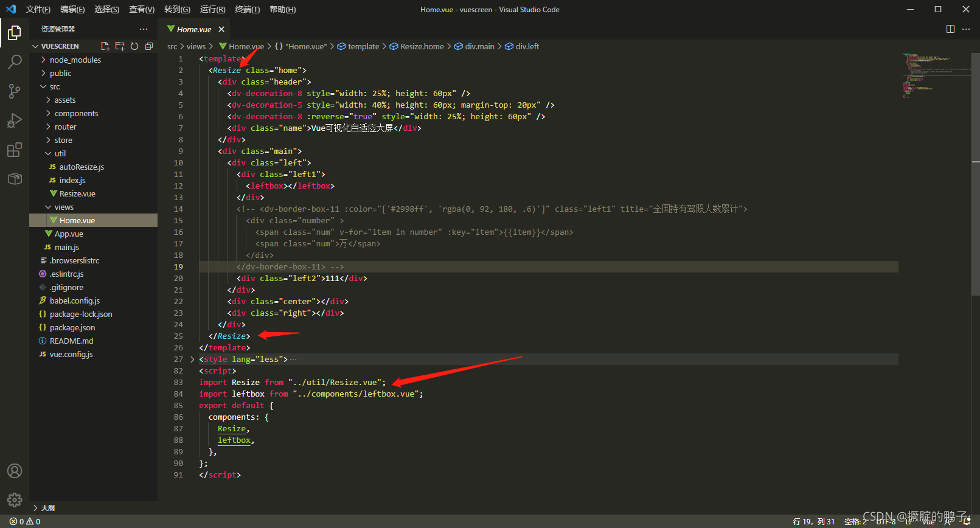Image resolution: width=980 pixels, height=528 pixels.
Task: Click breadcrumb 'Resize.home'
Action: click(422, 46)
